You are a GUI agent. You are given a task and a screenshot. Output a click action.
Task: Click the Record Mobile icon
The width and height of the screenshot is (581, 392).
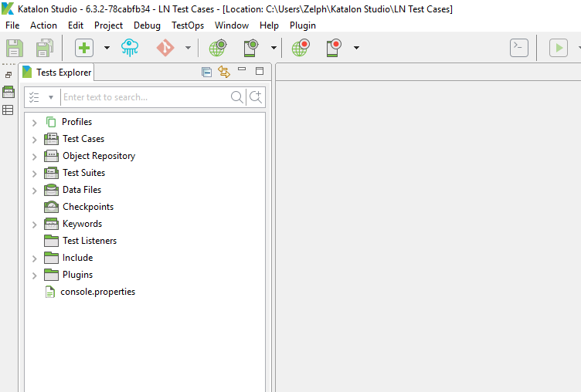(334, 48)
